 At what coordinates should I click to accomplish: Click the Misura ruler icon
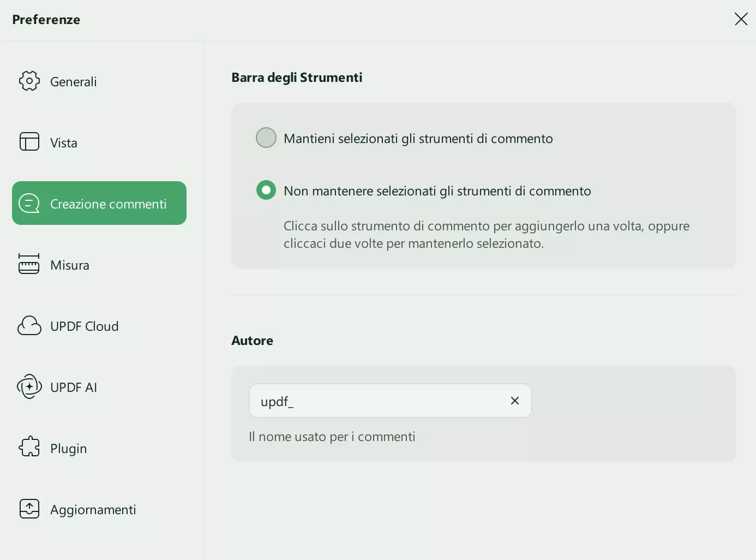[29, 264]
